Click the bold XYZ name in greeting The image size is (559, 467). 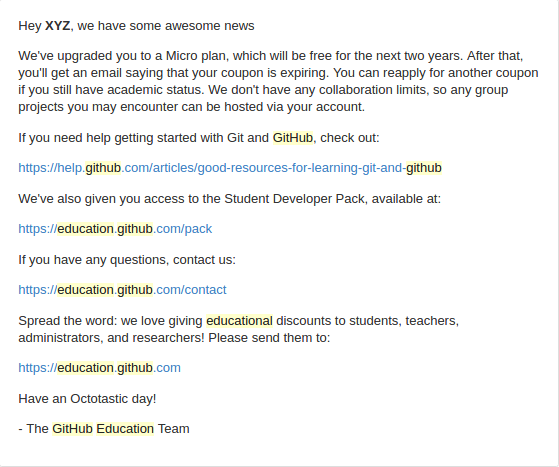(58, 26)
